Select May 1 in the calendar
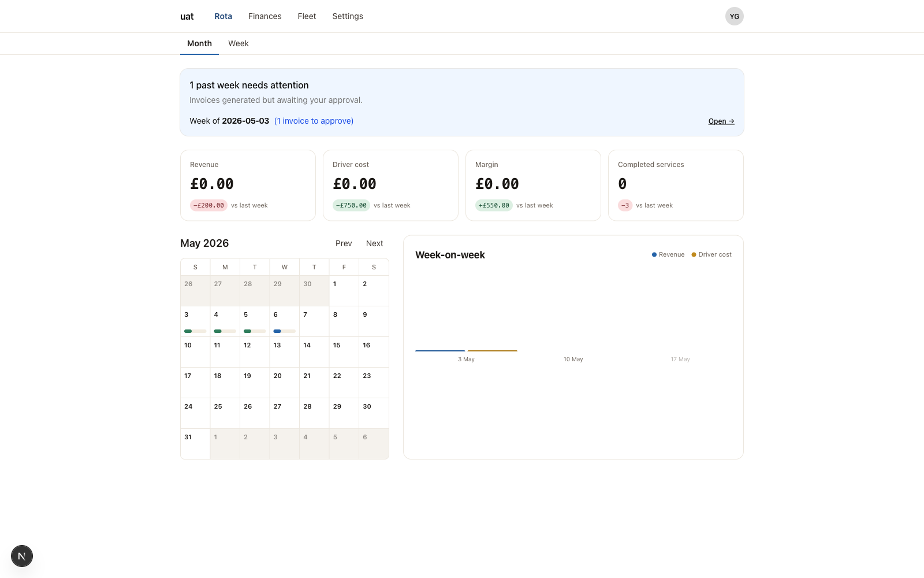924x578 pixels. point(344,291)
